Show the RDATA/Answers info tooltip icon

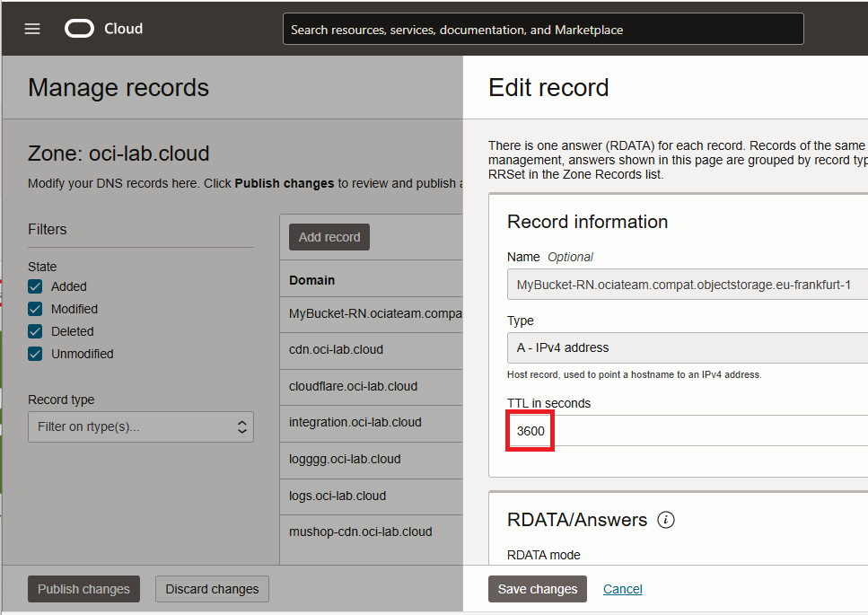point(666,520)
